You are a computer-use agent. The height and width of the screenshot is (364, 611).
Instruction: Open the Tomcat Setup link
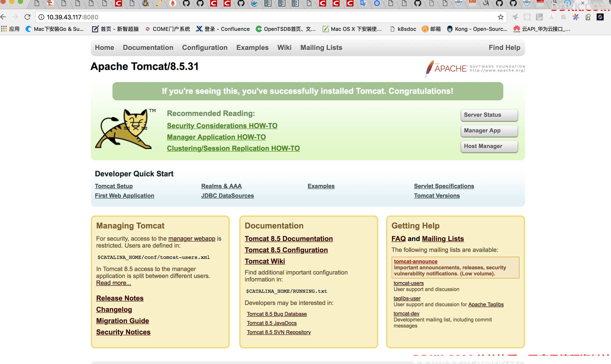point(114,186)
